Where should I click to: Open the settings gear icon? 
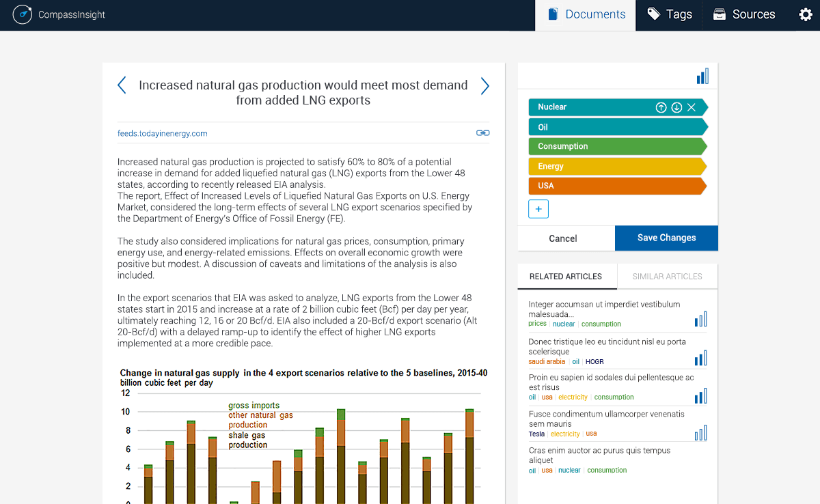(806, 14)
